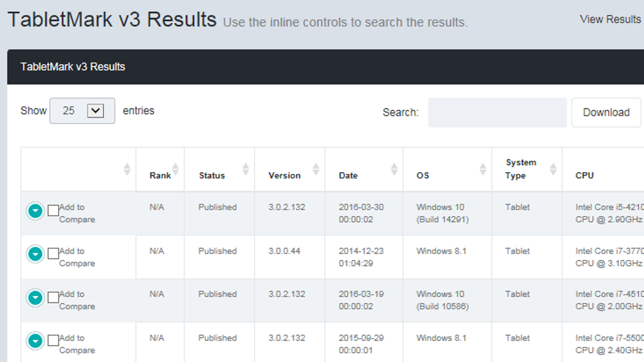The width and height of the screenshot is (644, 362).
Task: Check Add to Compare for Windows 10 Build 14291
Action: [x=53, y=210]
